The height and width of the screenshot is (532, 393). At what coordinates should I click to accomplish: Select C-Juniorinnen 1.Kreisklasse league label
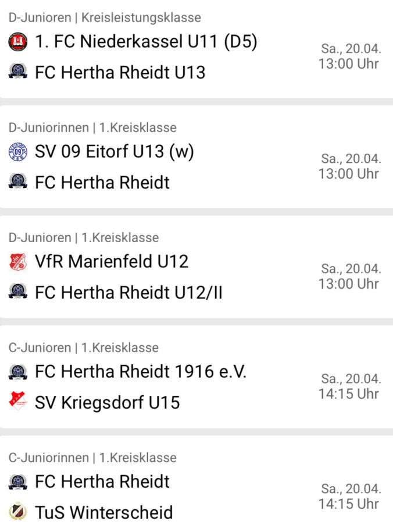coord(92,457)
